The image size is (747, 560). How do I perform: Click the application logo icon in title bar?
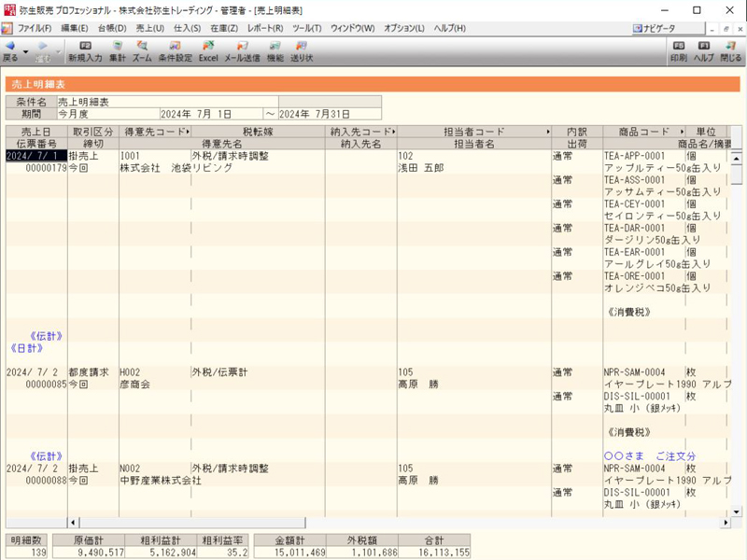pyautogui.click(x=9, y=10)
